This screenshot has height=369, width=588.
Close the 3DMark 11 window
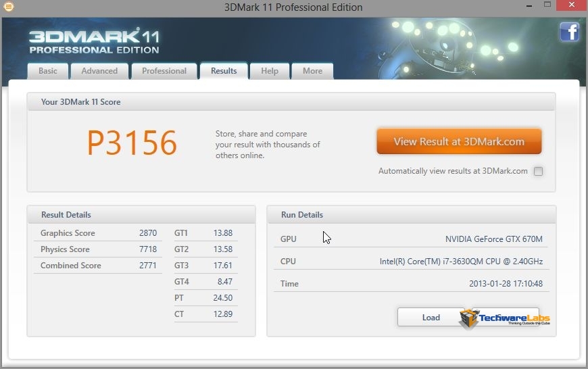(x=572, y=5)
